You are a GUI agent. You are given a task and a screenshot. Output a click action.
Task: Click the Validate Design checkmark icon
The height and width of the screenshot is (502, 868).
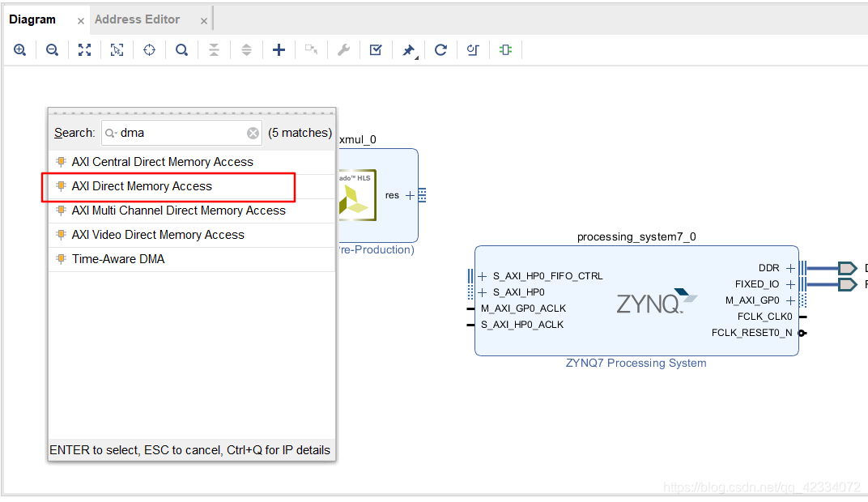376,50
